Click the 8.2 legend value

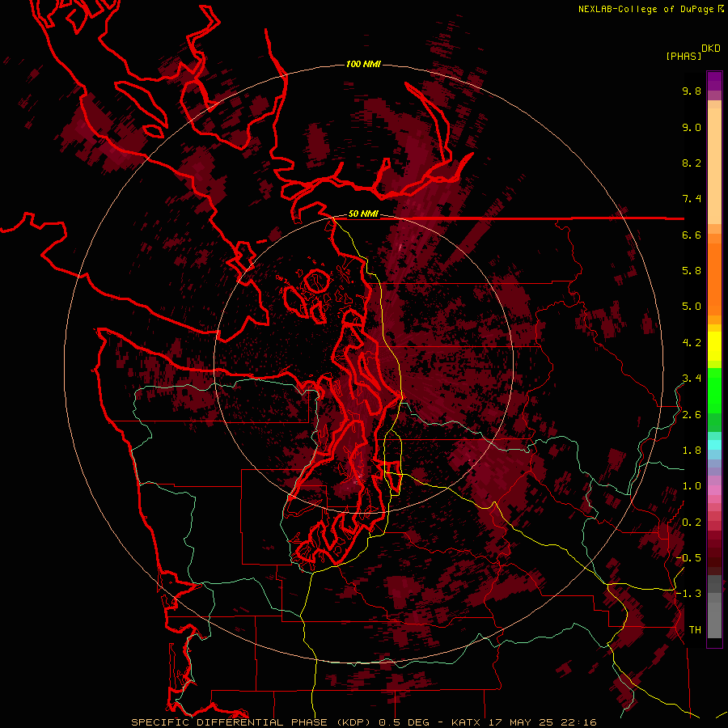(x=692, y=163)
